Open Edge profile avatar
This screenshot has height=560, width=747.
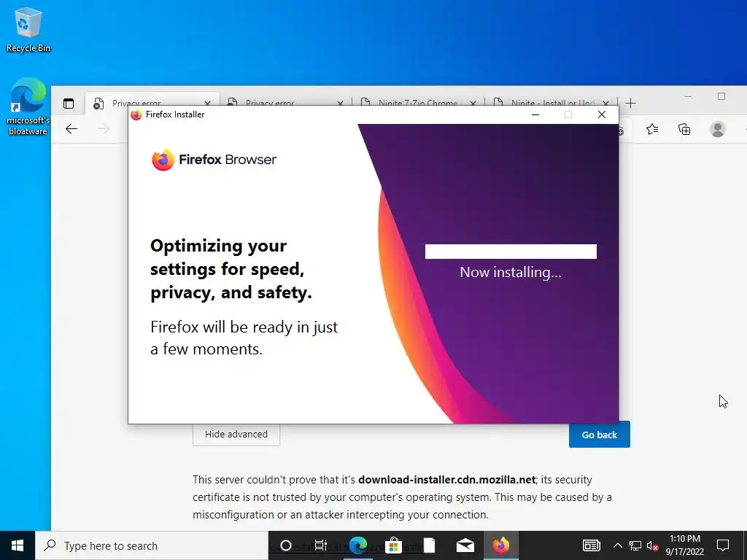718,129
